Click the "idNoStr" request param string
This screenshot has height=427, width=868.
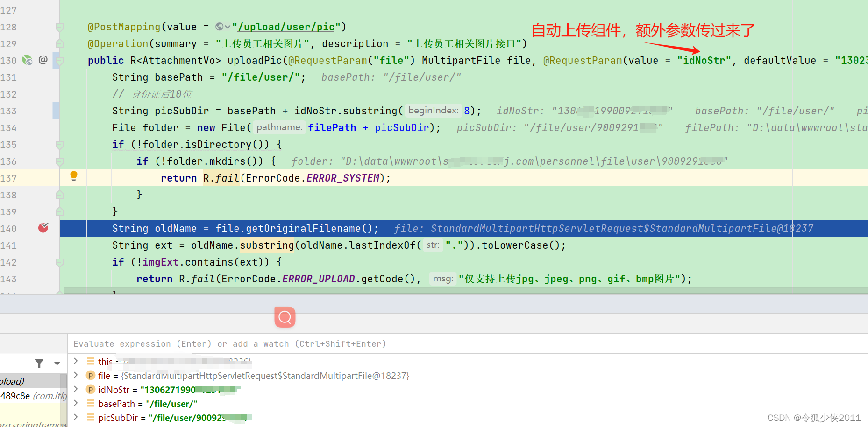704,61
